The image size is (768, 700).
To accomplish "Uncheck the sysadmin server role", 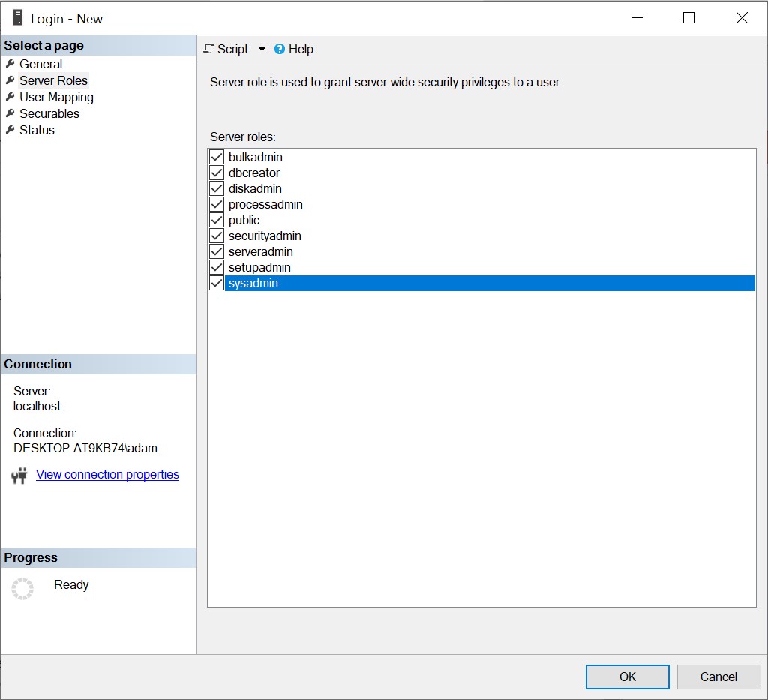I will click(x=216, y=283).
